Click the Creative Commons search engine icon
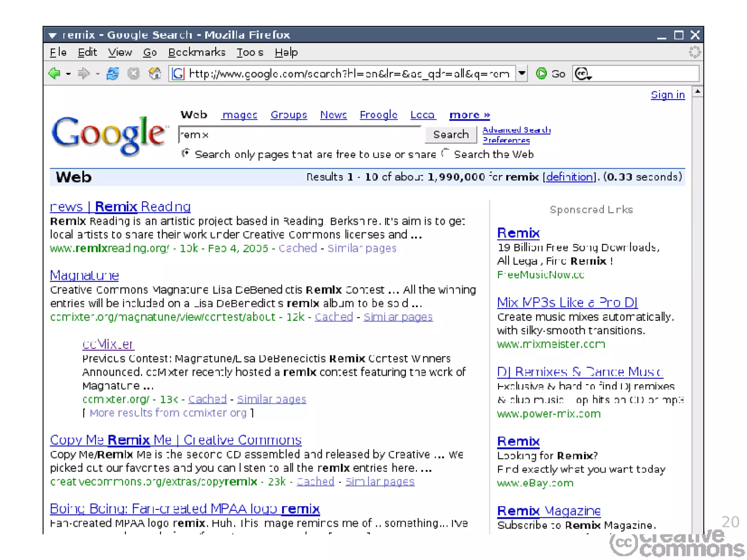747x560 pixels. point(582,74)
